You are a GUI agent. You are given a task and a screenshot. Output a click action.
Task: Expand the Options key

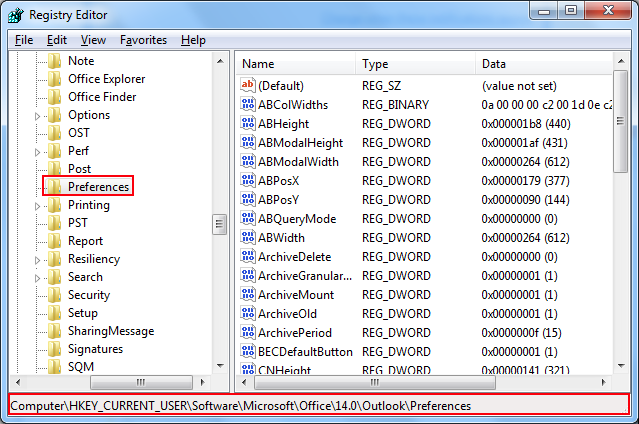tap(37, 116)
